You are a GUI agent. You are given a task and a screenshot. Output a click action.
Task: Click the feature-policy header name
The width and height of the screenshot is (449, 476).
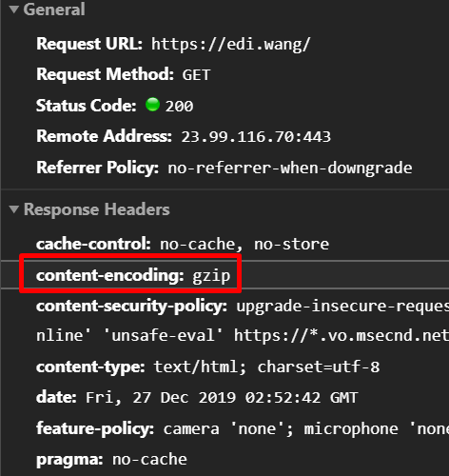(95, 428)
